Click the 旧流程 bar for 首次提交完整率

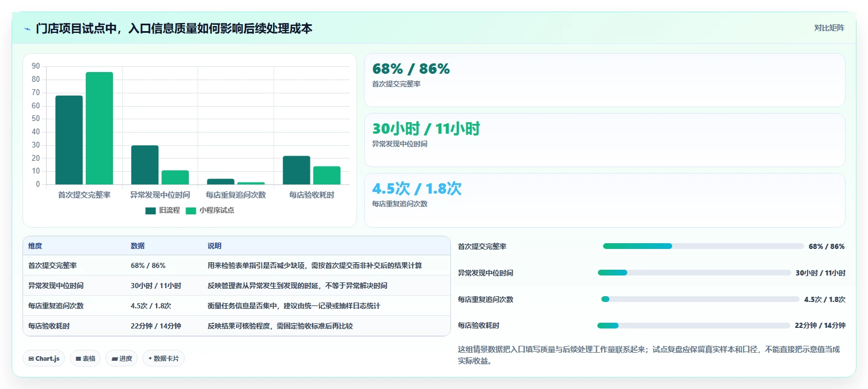pyautogui.click(x=69, y=140)
